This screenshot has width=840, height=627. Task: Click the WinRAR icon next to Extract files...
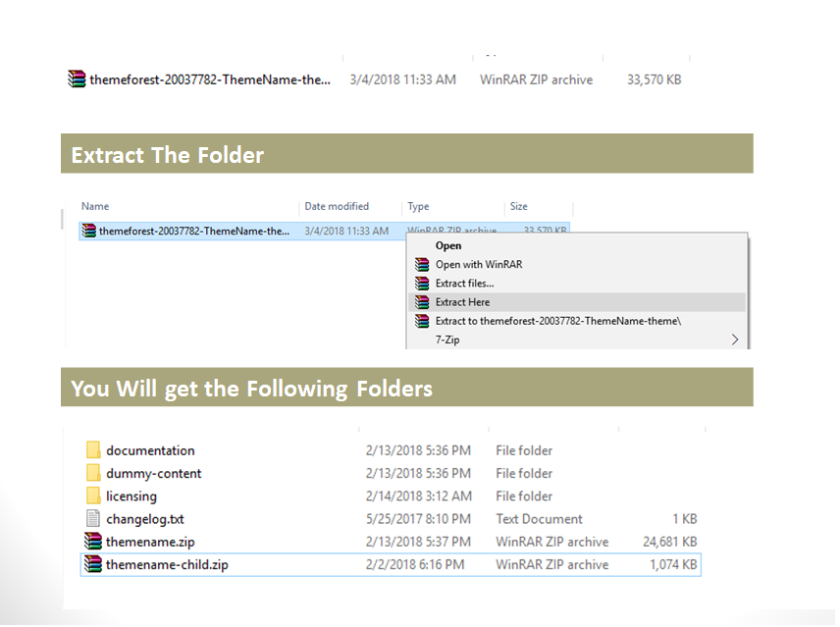(x=422, y=284)
